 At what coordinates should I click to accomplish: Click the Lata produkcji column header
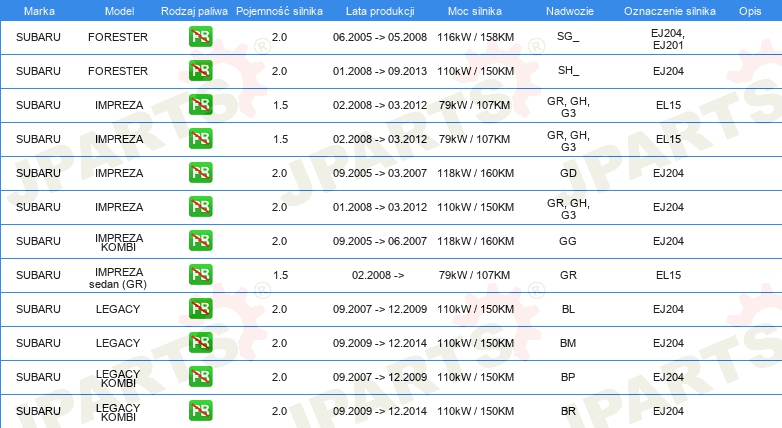point(380,11)
